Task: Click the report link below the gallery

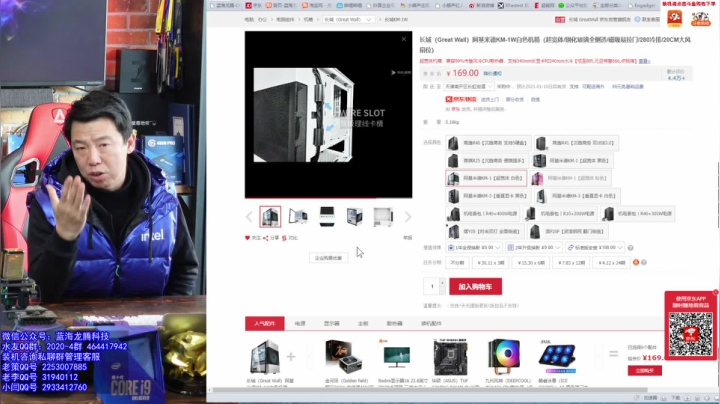Action: [407, 238]
